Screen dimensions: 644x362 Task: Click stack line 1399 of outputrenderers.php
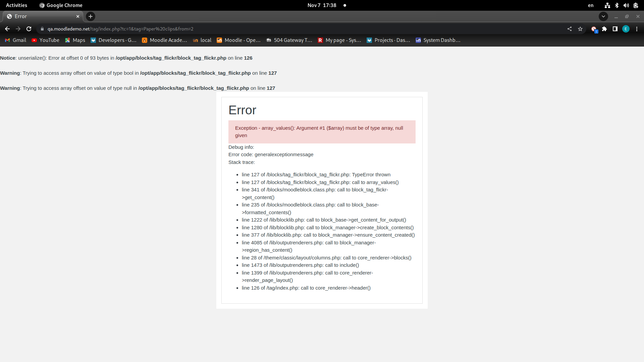307,277
